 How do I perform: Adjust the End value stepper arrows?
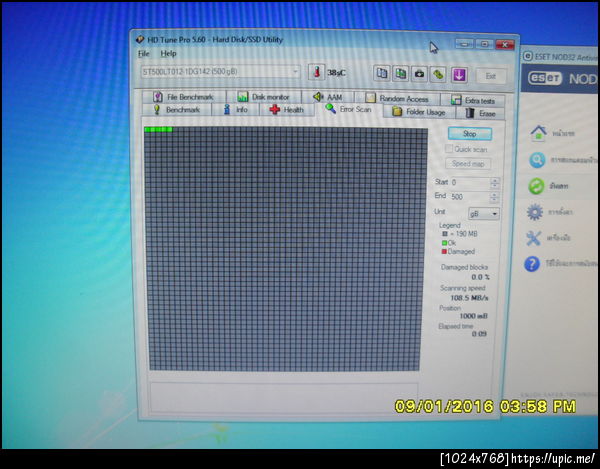pyautogui.click(x=494, y=197)
